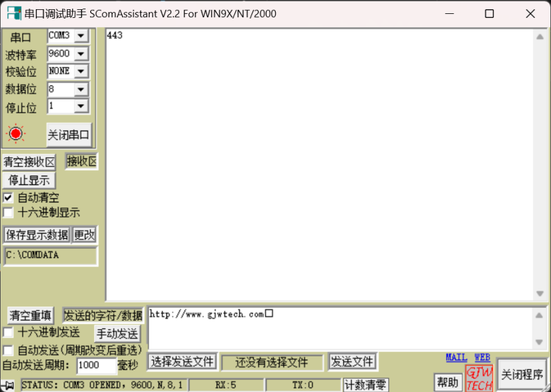Open the 数据位 8 dropdown
Image resolution: width=551 pixels, height=392 pixels.
tap(81, 90)
